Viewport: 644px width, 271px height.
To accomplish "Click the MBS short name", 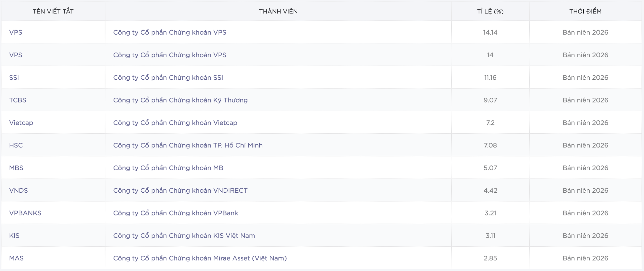I will coord(16,168).
